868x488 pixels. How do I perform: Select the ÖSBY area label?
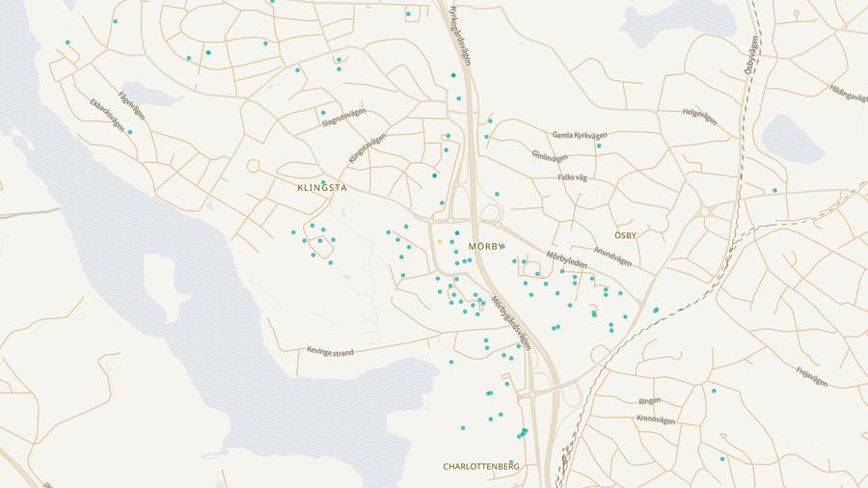pyautogui.click(x=625, y=235)
